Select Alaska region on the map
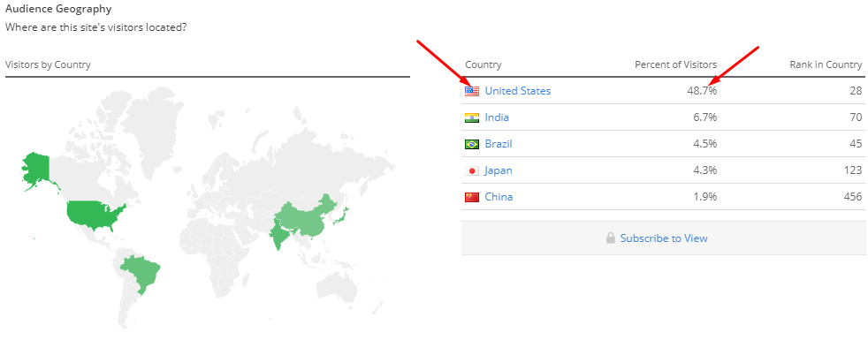This screenshot has width=868, height=340. 36,170
